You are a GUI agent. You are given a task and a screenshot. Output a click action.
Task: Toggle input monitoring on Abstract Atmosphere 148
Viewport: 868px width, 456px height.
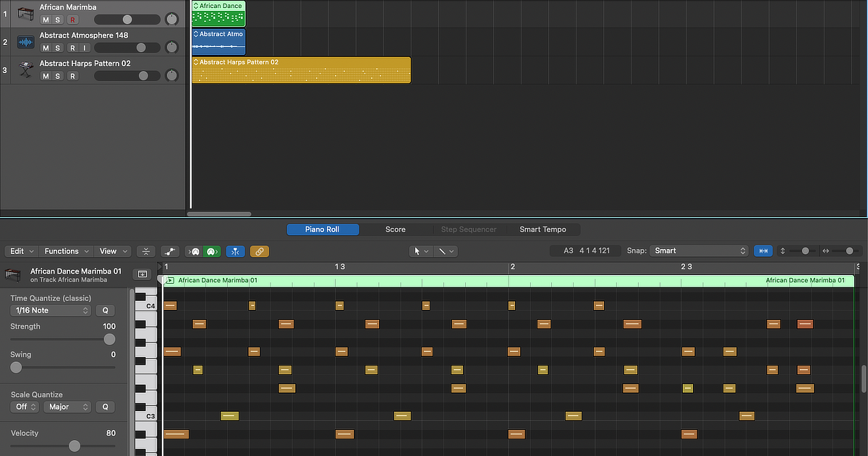[85, 48]
